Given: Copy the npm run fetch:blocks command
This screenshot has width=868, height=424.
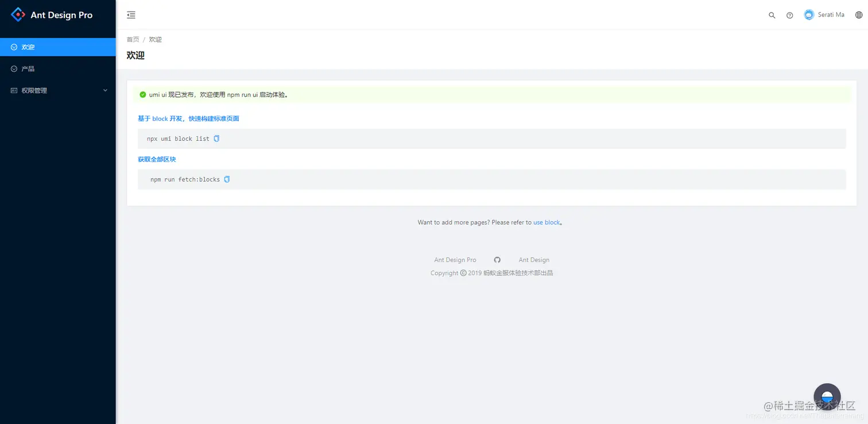Looking at the screenshot, I should [x=227, y=179].
